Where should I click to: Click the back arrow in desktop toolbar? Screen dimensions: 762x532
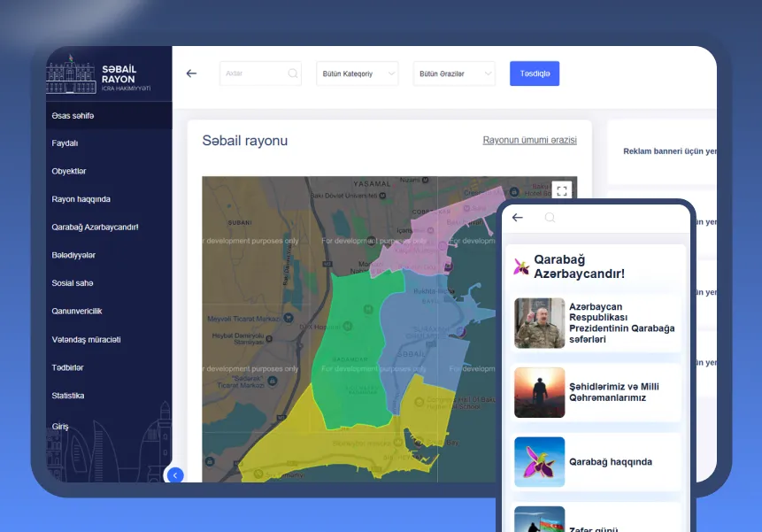191,73
